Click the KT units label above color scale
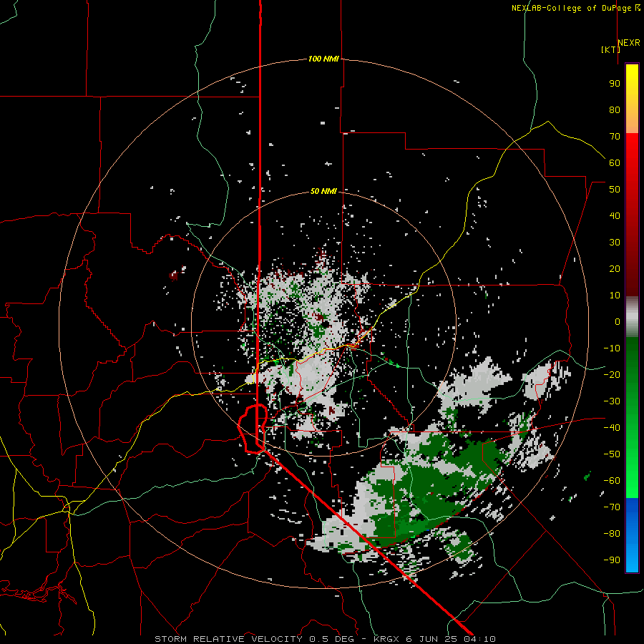The width and height of the screenshot is (644, 644). 611,49
